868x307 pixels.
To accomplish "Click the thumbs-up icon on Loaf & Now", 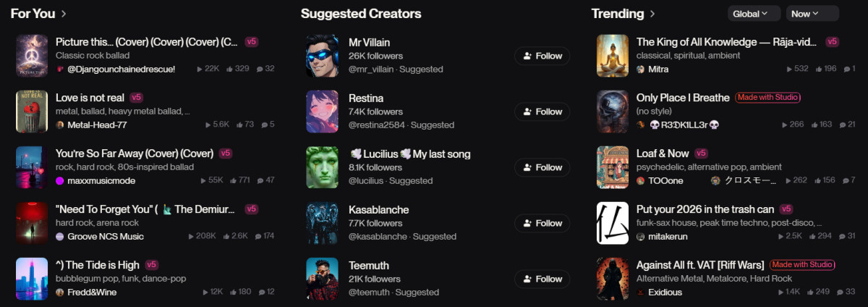I will [x=818, y=180].
